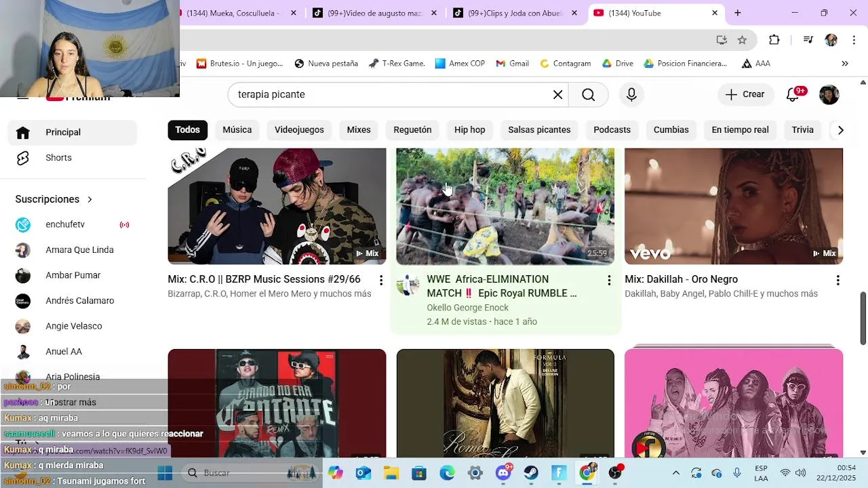This screenshot has width=868, height=488.
Task: Open new tab with plus button
Action: point(737,13)
